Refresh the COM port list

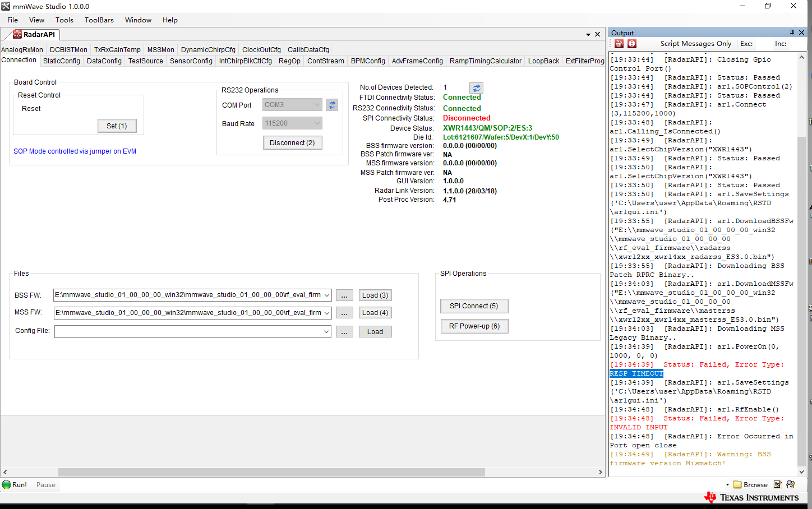(332, 105)
